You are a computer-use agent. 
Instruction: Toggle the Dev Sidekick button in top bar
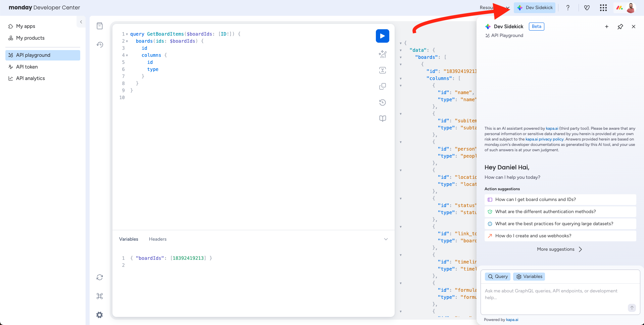click(535, 8)
